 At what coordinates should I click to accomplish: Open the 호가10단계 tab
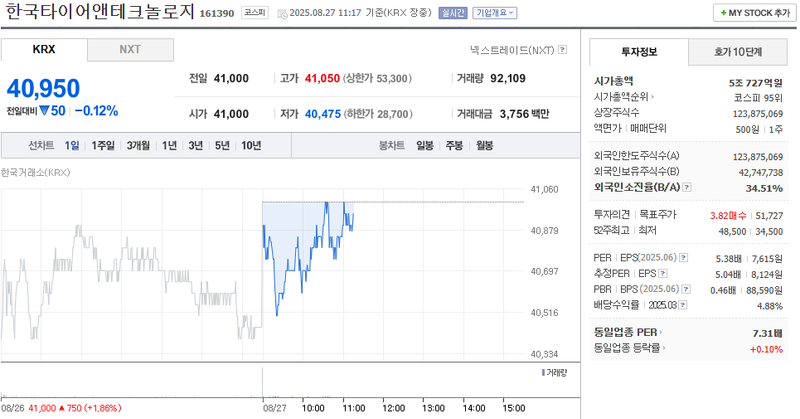(x=738, y=52)
